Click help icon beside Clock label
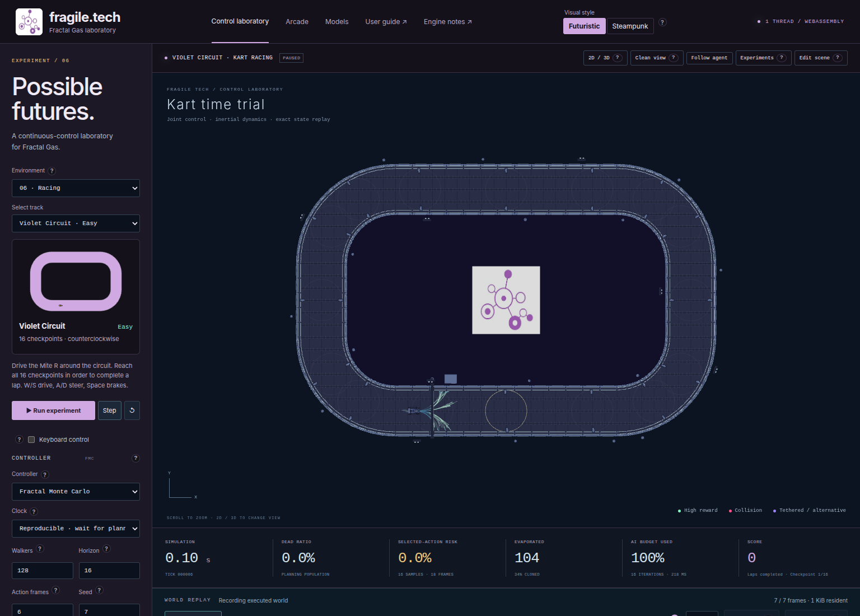860x616 pixels. (x=34, y=511)
